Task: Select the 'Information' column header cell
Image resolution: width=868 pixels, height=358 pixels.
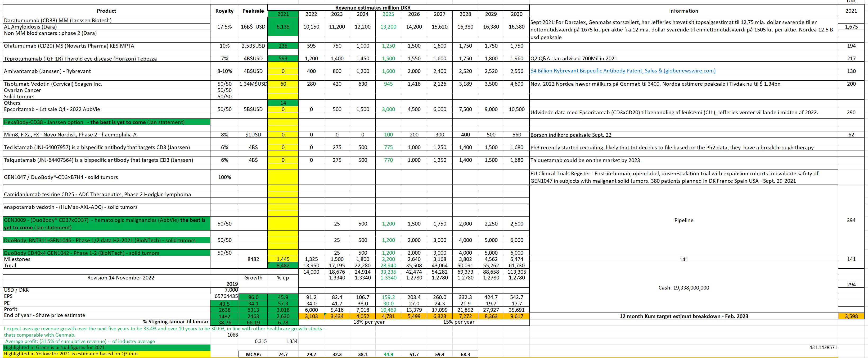Action: click(684, 11)
